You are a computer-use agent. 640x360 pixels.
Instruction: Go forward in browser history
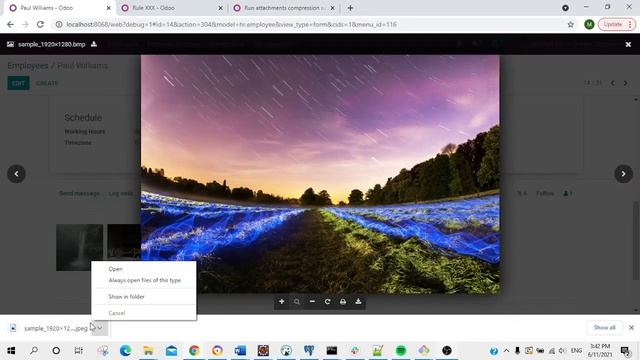tap(25, 24)
